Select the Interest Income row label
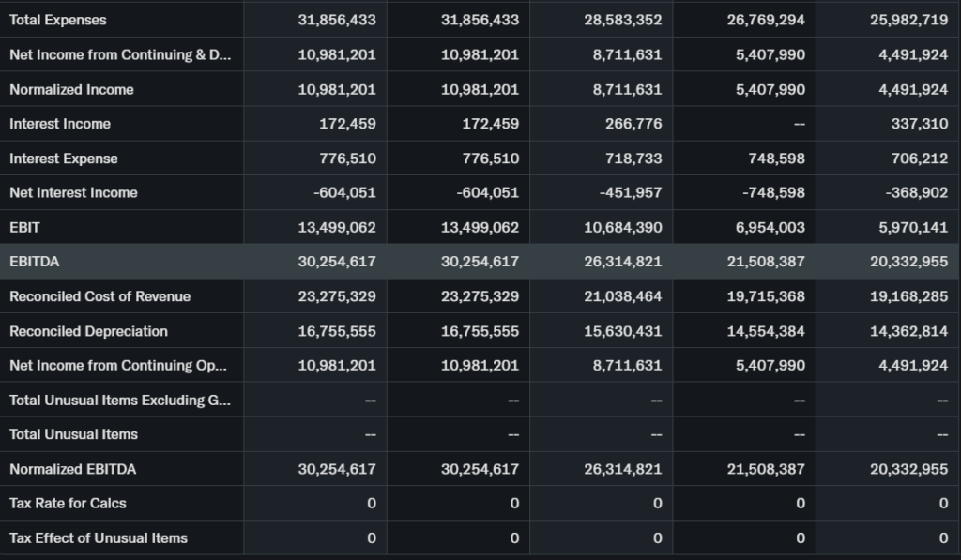Image resolution: width=961 pixels, height=560 pixels. [60, 124]
